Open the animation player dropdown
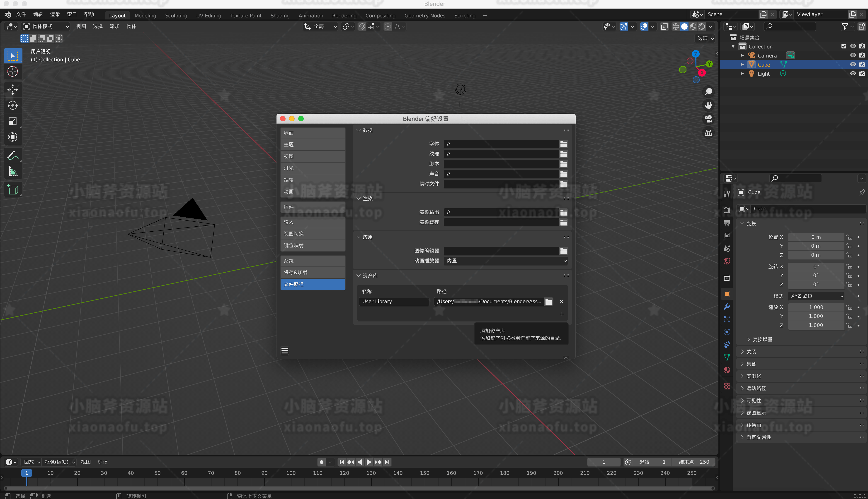The image size is (868, 499). point(506,261)
